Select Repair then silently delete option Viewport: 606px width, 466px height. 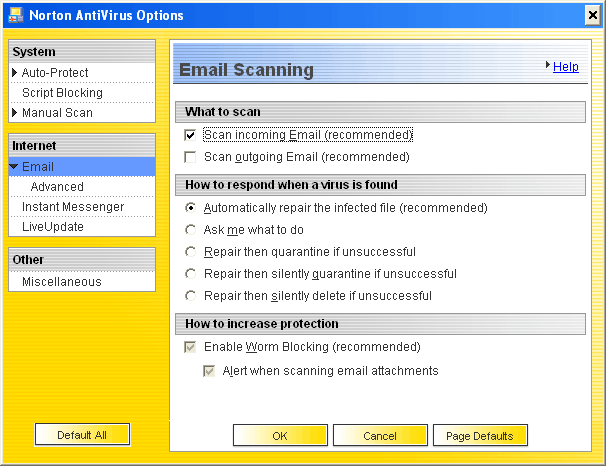(x=191, y=296)
